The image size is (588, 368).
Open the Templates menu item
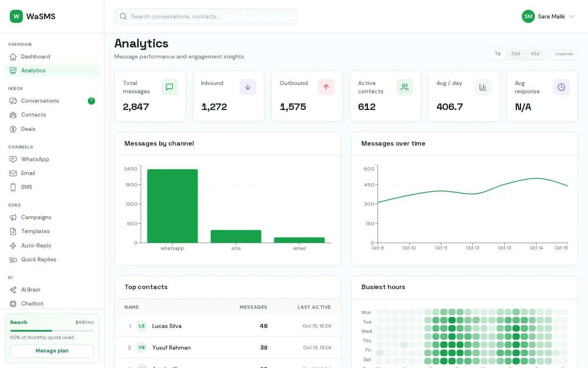(52, 231)
